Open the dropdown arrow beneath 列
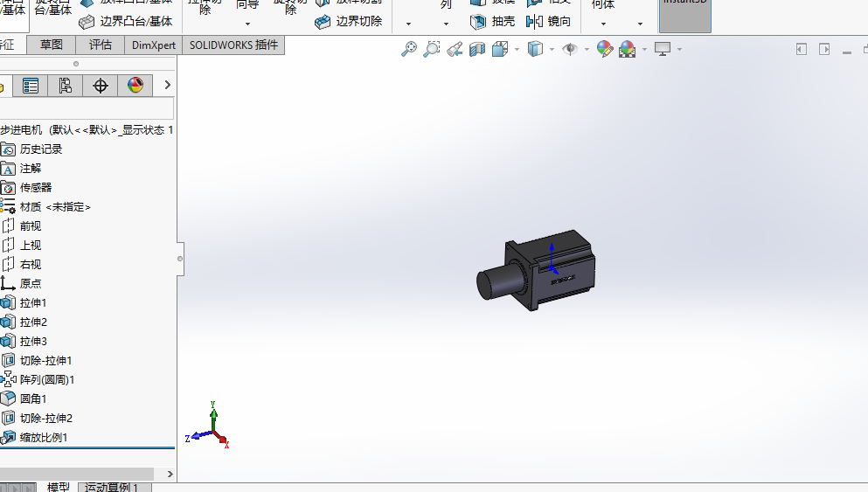Screen dimensions: 868x492 pos(446,24)
